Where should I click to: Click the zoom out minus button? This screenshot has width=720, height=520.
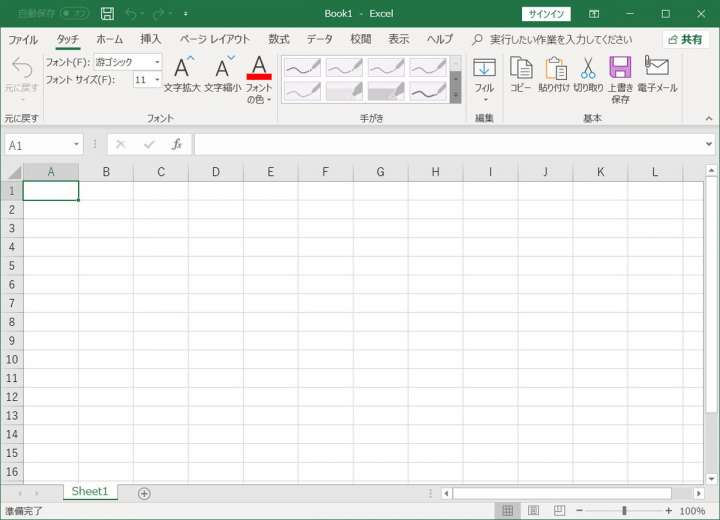coord(579,510)
